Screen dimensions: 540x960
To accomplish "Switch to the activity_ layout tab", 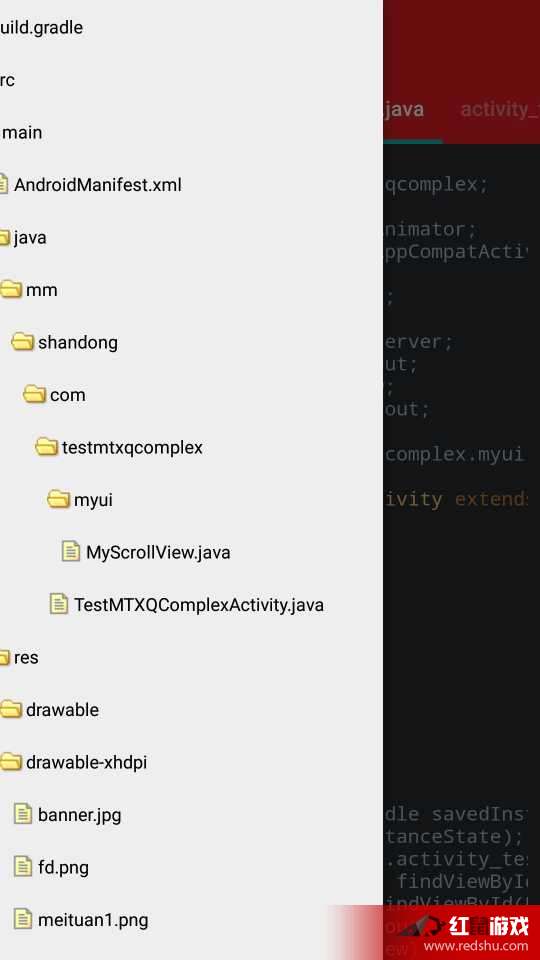I will pos(500,110).
